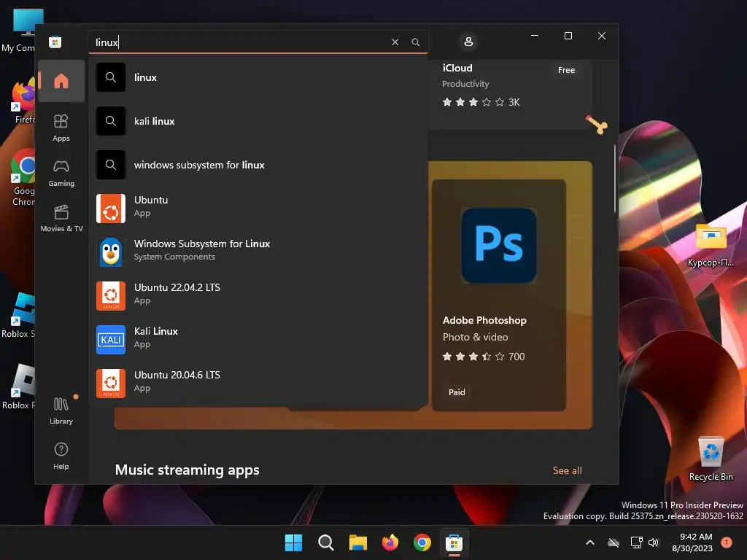Click the blue KALI logo icon

coord(111,340)
